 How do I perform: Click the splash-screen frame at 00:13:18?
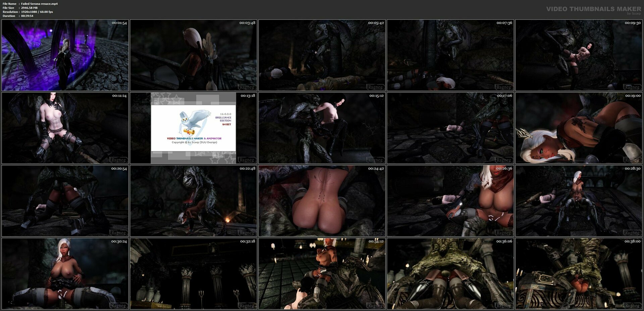pyautogui.click(x=194, y=128)
